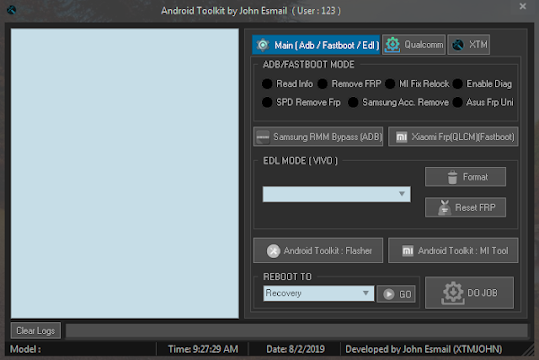Click the Mi logo on MI Tool button

tap(408, 251)
